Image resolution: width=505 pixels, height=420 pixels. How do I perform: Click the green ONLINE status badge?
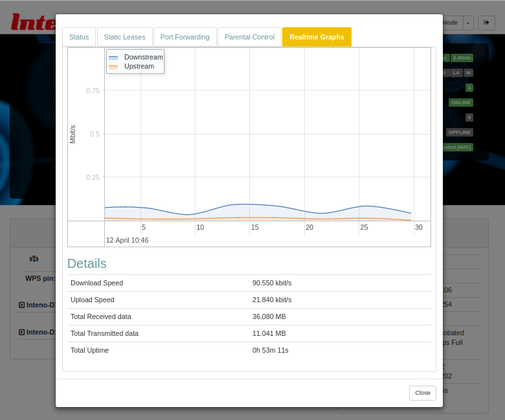(461, 102)
